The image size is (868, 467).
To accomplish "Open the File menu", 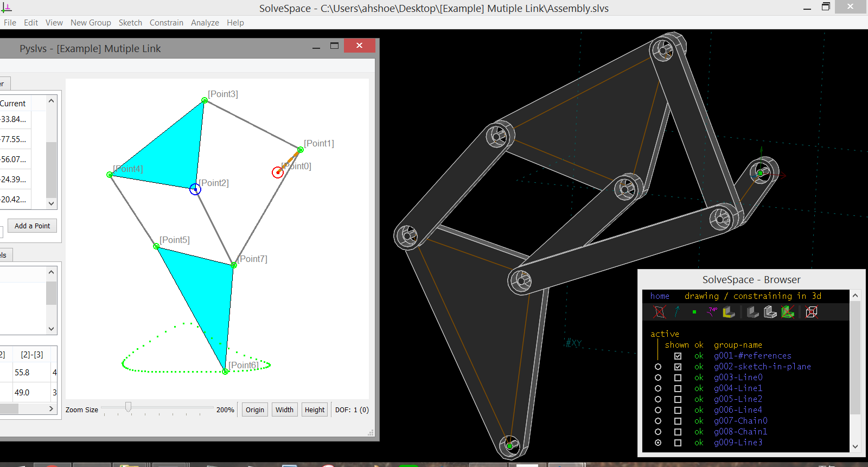I will [10, 23].
